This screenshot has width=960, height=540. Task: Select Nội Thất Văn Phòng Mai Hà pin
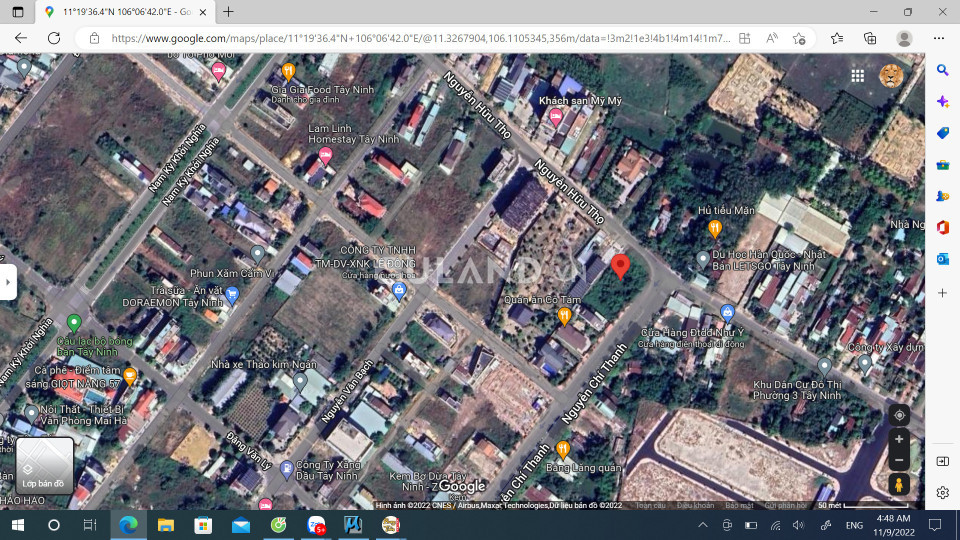coord(31,413)
